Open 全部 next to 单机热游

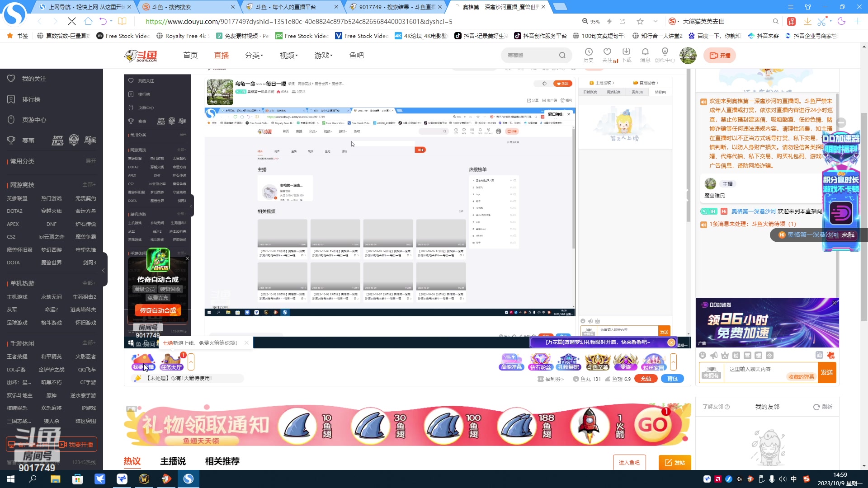pyautogui.click(x=89, y=283)
